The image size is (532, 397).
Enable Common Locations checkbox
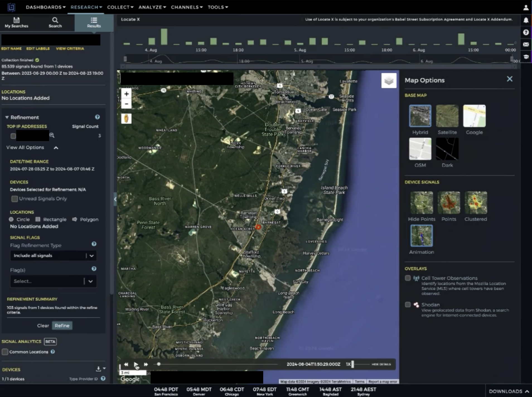(x=5, y=352)
